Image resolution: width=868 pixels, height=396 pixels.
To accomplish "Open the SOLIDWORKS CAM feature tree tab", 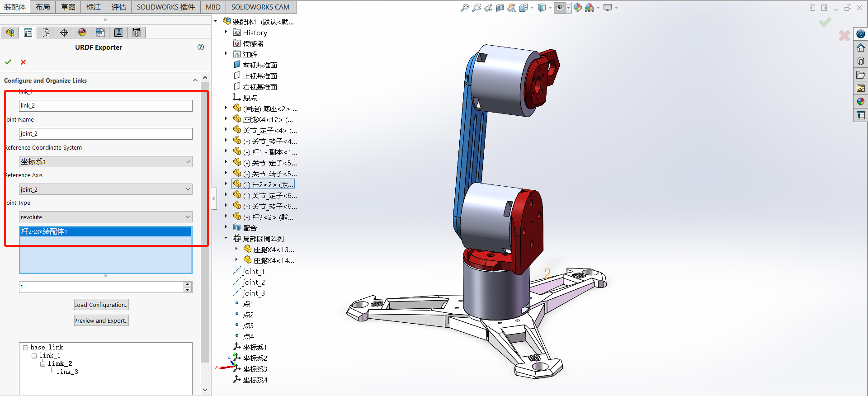I will coord(100,33).
